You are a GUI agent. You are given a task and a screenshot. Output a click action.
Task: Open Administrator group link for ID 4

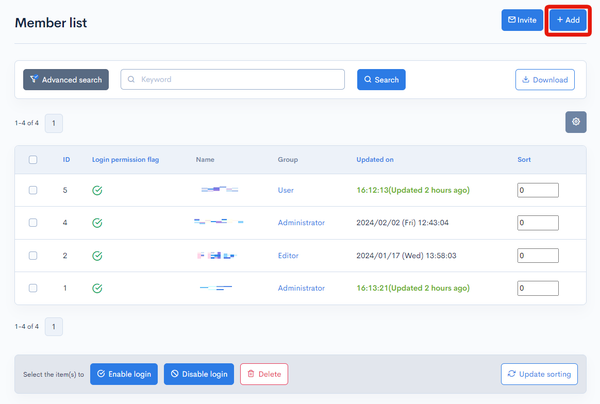tap(301, 223)
